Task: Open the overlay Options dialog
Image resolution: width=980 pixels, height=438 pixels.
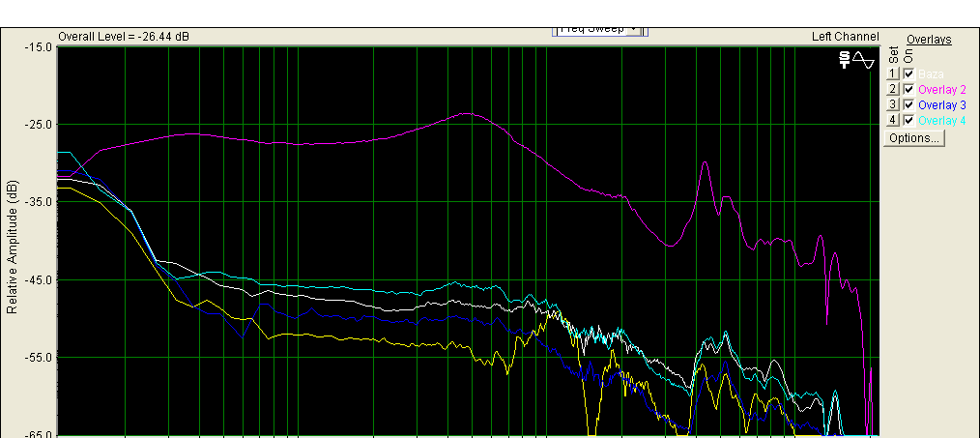Action: pyautogui.click(x=913, y=138)
